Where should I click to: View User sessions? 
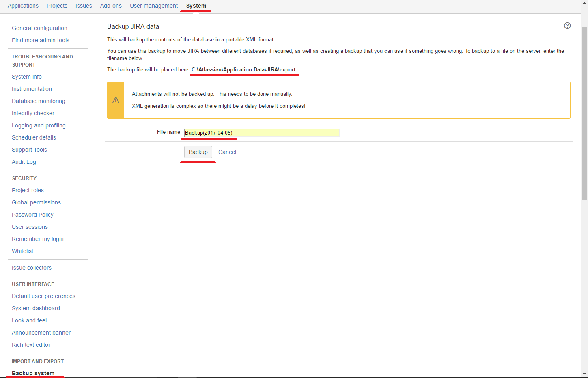[x=30, y=227]
